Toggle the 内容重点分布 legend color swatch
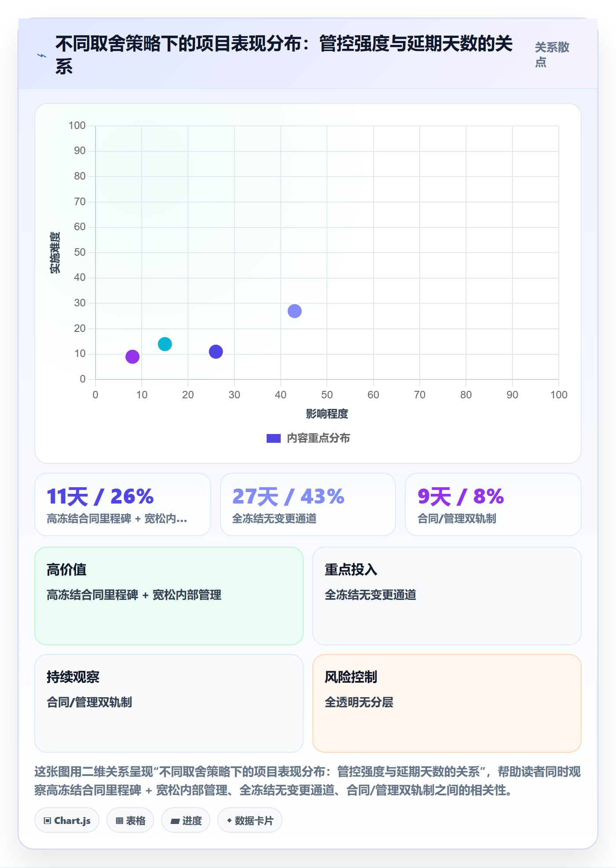This screenshot has width=616, height=868. click(274, 438)
